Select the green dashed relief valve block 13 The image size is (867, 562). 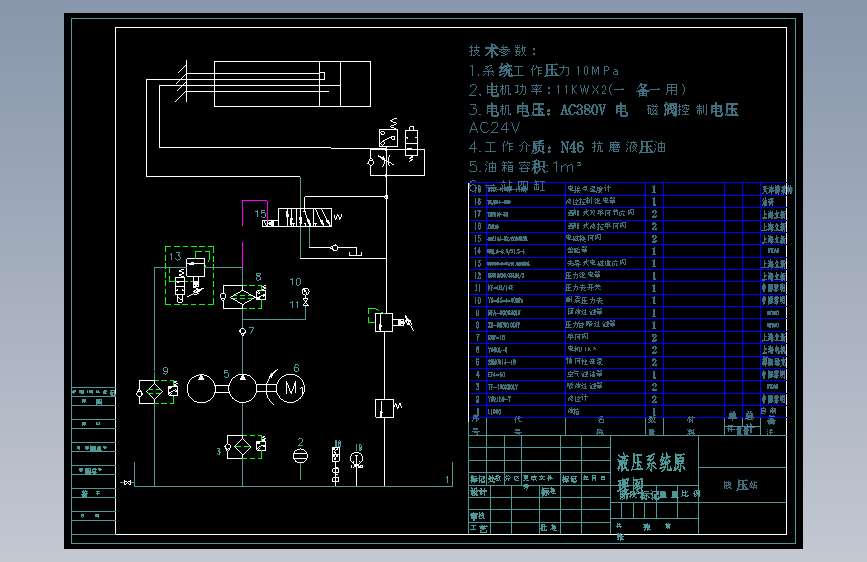click(190, 275)
